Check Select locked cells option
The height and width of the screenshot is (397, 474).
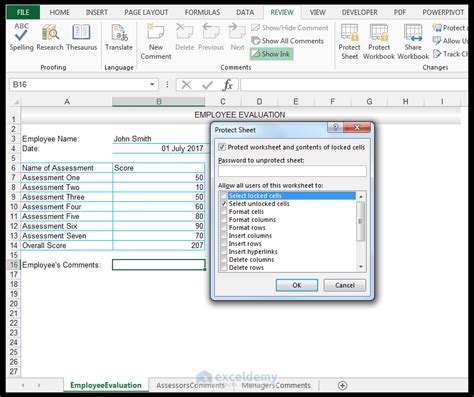click(224, 196)
